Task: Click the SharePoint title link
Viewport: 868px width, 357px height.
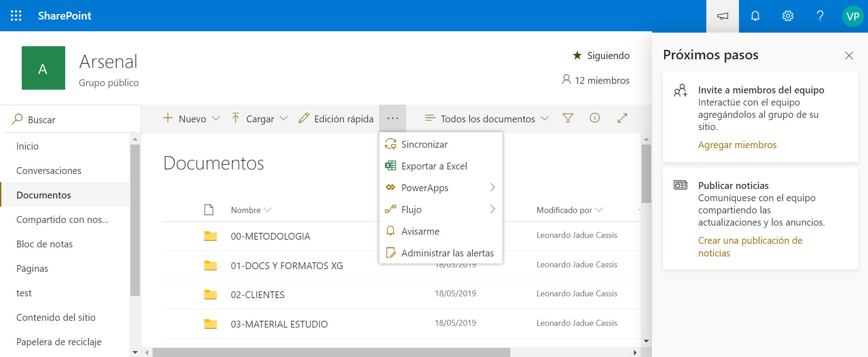Action: pyautogui.click(x=65, y=16)
